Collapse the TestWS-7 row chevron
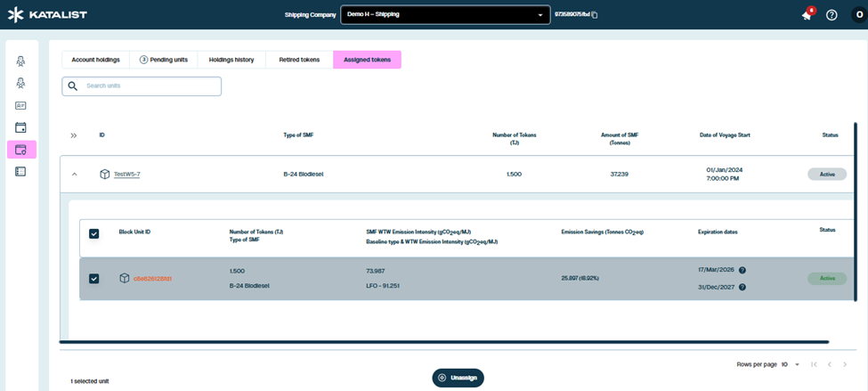 (75, 175)
